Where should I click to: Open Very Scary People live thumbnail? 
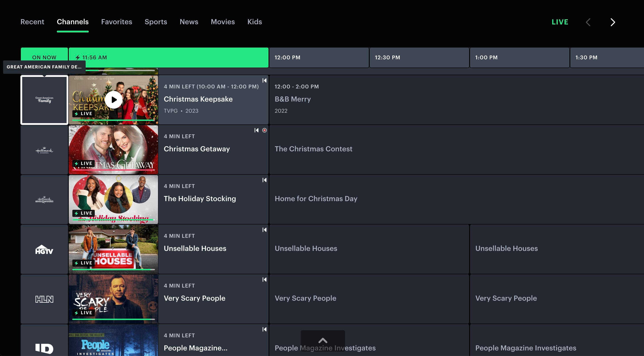point(113,299)
